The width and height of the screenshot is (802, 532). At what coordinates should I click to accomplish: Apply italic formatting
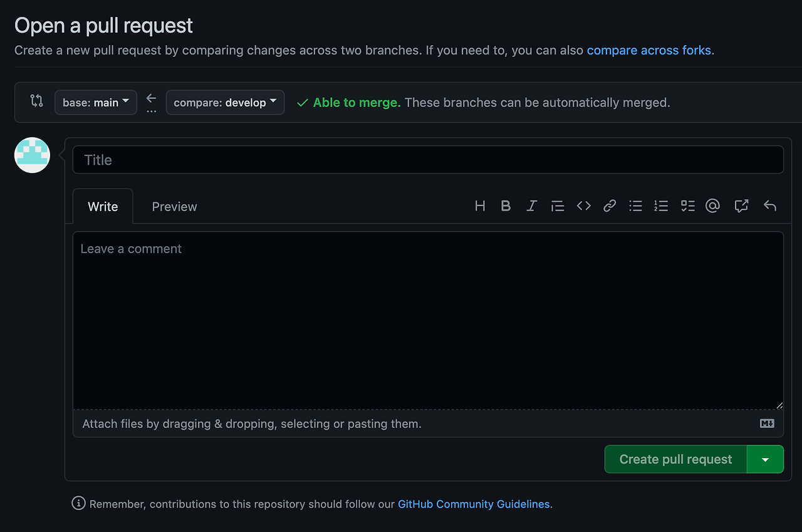point(531,206)
